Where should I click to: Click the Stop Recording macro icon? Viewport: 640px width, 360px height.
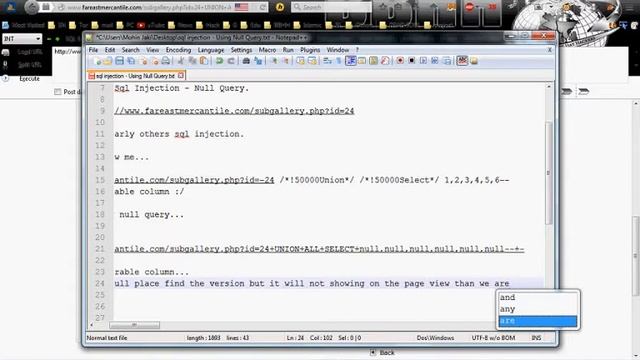tap(411, 61)
